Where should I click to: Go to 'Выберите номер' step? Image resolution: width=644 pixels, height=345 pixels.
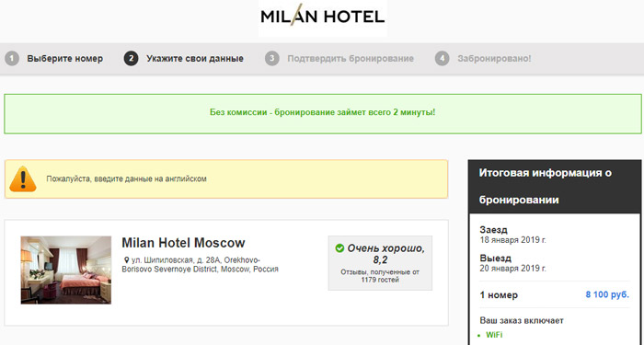tap(65, 59)
